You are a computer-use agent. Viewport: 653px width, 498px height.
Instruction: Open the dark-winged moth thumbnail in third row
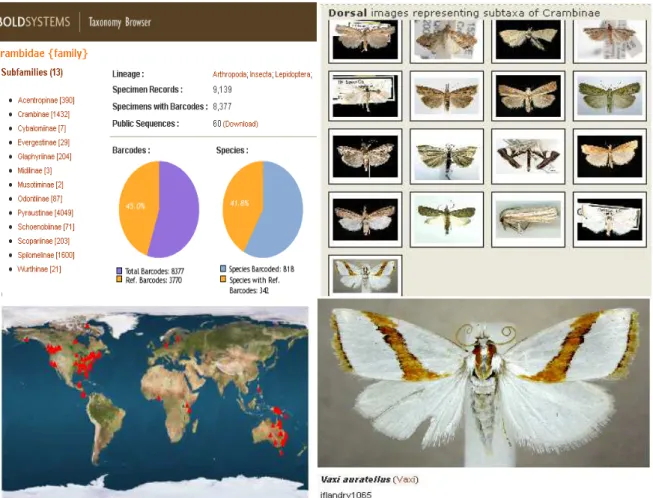[x=528, y=157]
